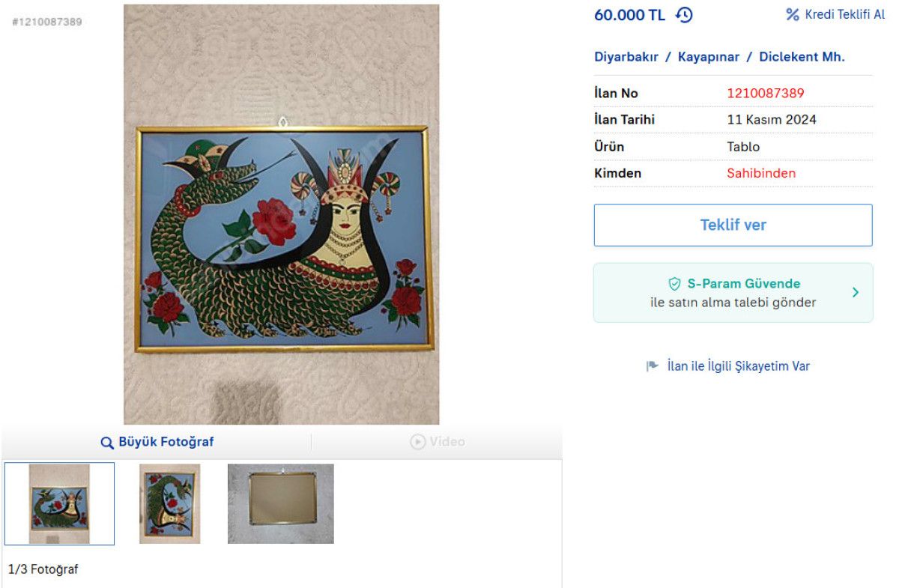The image size is (899, 588).
Task: Click the percent icon for Kredi Teklifi
Action: 793,15
